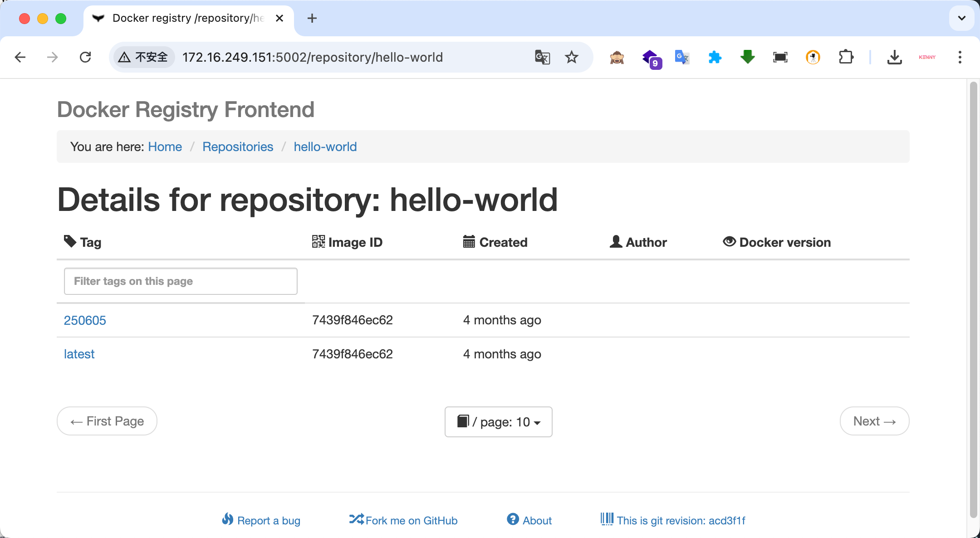The width and height of the screenshot is (980, 538).
Task: Click the Tag column header
Action: [83, 242]
